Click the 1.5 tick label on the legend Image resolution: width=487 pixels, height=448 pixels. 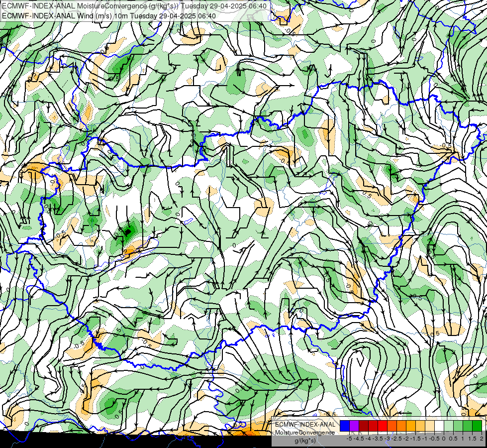tap(472, 439)
